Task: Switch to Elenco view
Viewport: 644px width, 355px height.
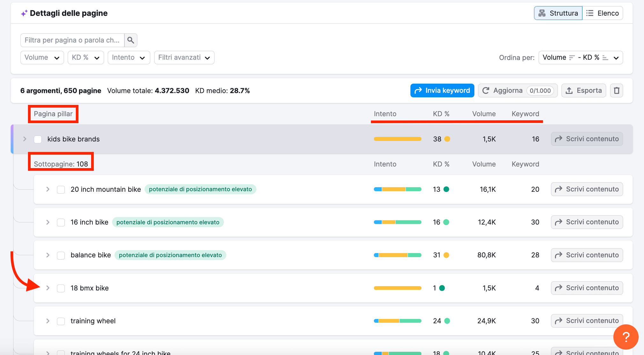Action: click(x=603, y=13)
